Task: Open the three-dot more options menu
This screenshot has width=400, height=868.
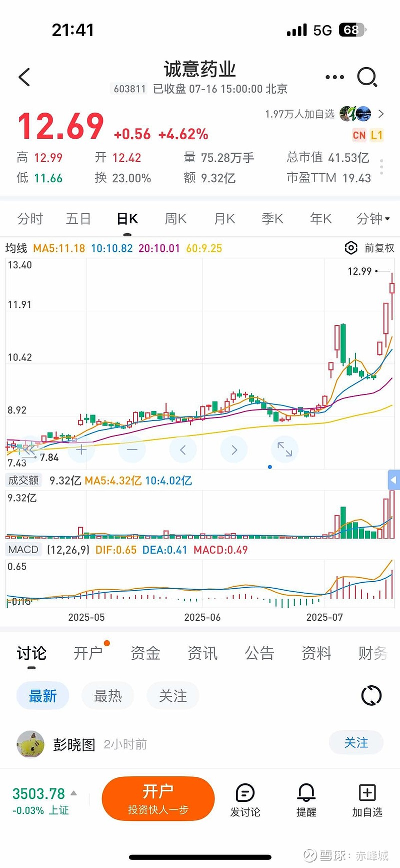Action: (x=334, y=77)
